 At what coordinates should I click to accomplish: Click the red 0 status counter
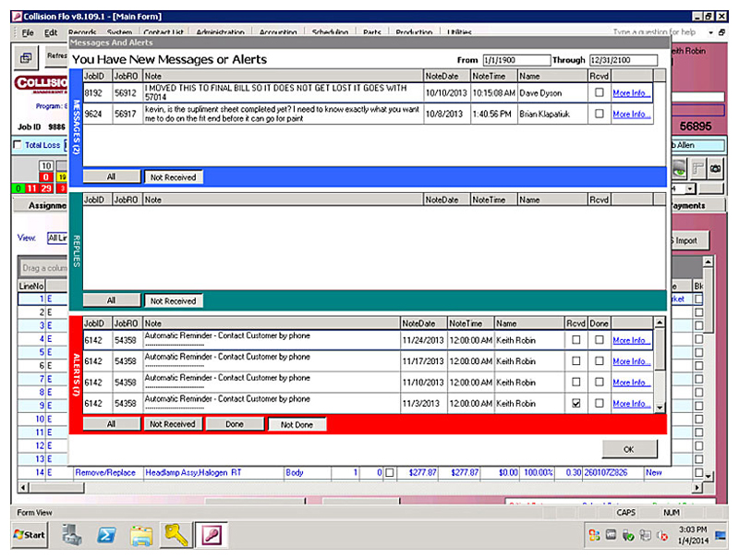[45, 177]
